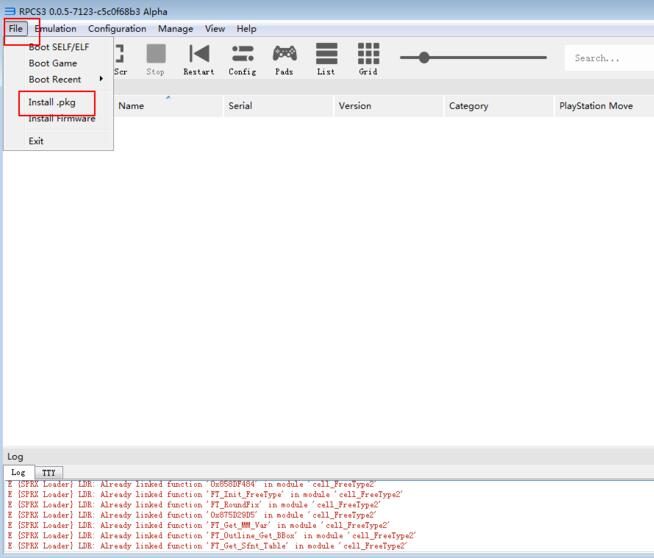The height and width of the screenshot is (558, 654).
Task: Click log line mentioning '0x875D29D5'
Action: pos(192,515)
